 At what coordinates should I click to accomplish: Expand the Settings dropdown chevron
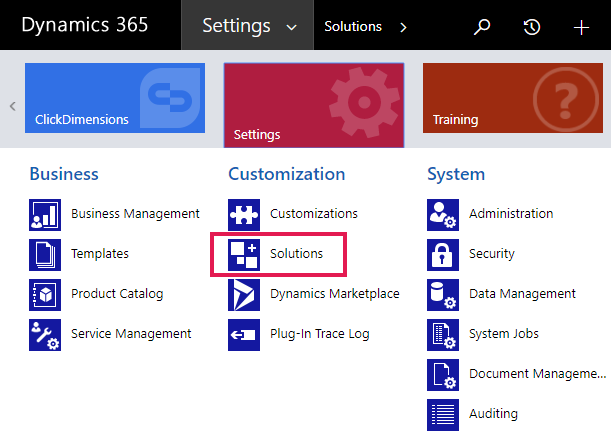[x=291, y=27]
